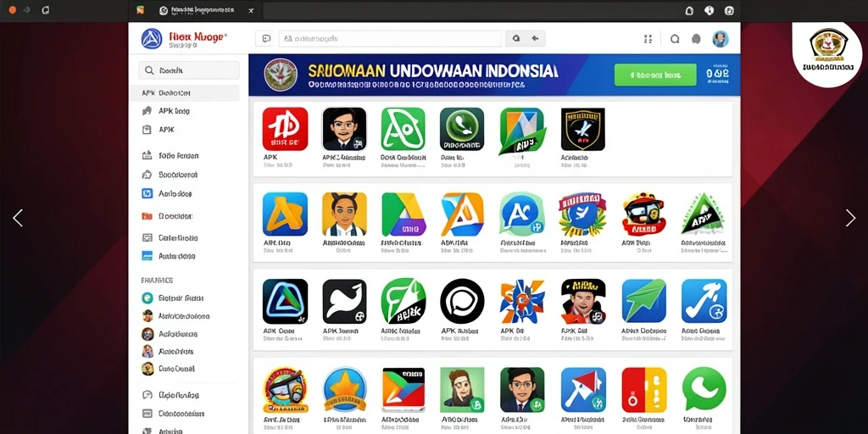
Task: Go to previous slide using the left arrow
Action: 18,218
